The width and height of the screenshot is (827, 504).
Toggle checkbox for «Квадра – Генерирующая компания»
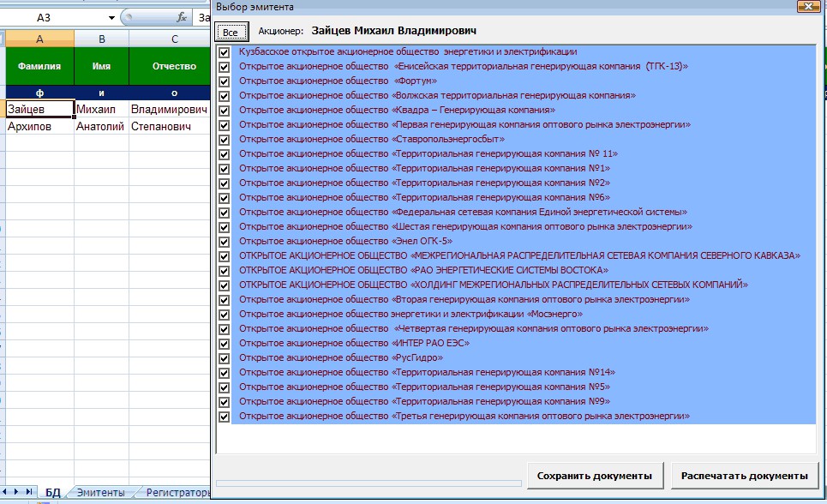[225, 111]
